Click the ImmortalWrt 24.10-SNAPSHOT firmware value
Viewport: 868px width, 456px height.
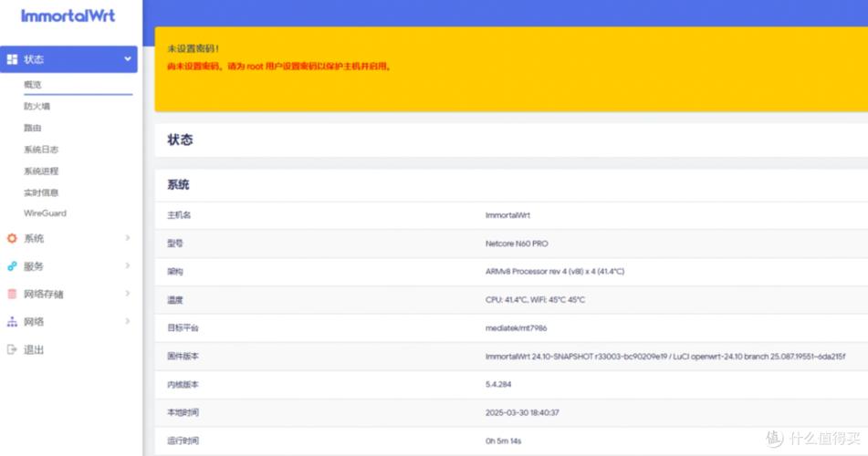click(664, 357)
